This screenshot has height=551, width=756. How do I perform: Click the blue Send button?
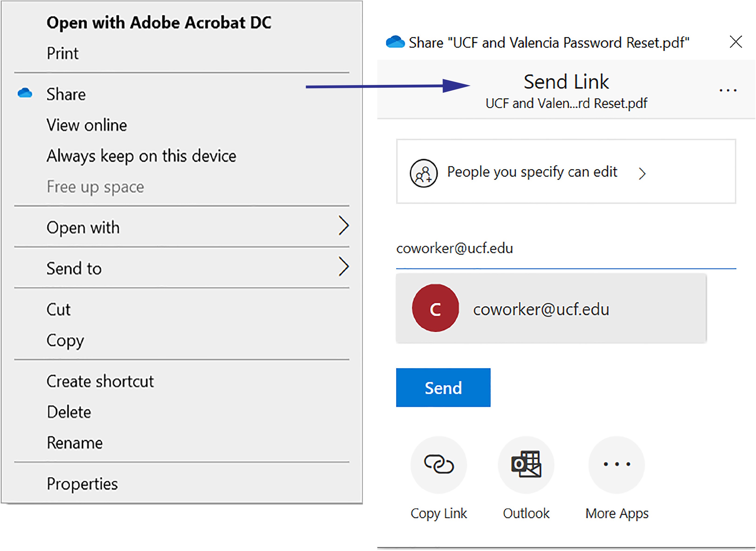[x=443, y=388]
